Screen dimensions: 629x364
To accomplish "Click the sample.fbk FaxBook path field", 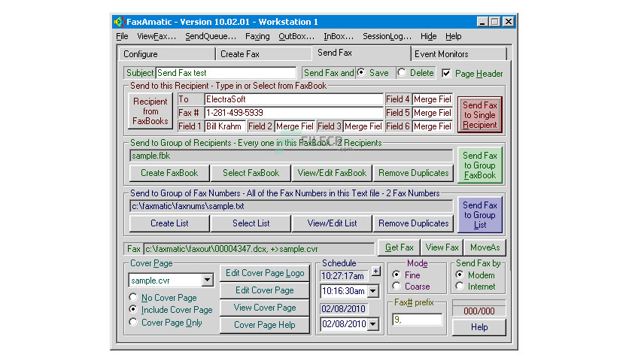I will point(291,156).
